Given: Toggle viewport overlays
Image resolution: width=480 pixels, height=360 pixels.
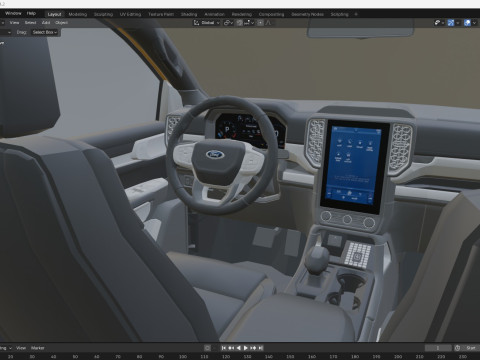Looking at the screenshot, I should point(467,23).
